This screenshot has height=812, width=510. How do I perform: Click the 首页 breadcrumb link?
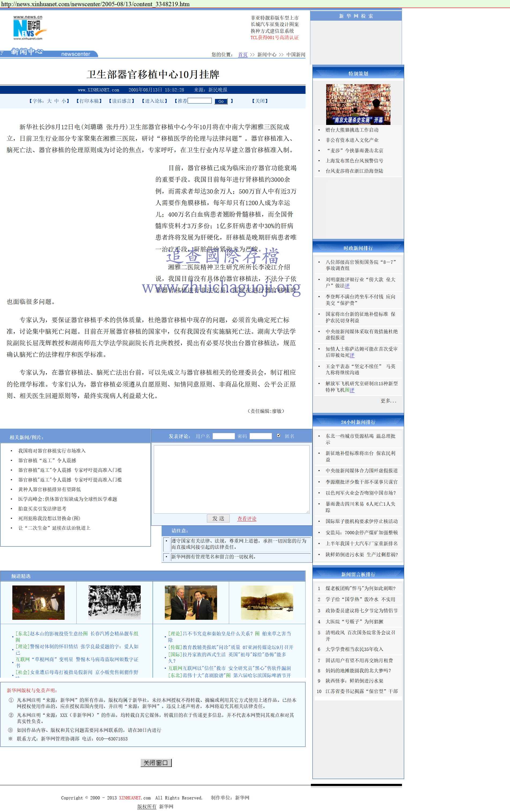242,55
